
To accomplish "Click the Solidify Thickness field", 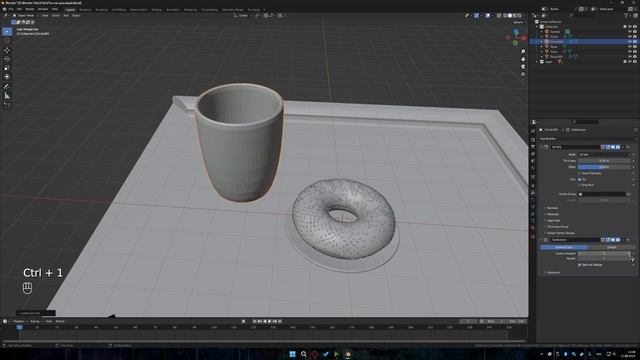I will 604,161.
